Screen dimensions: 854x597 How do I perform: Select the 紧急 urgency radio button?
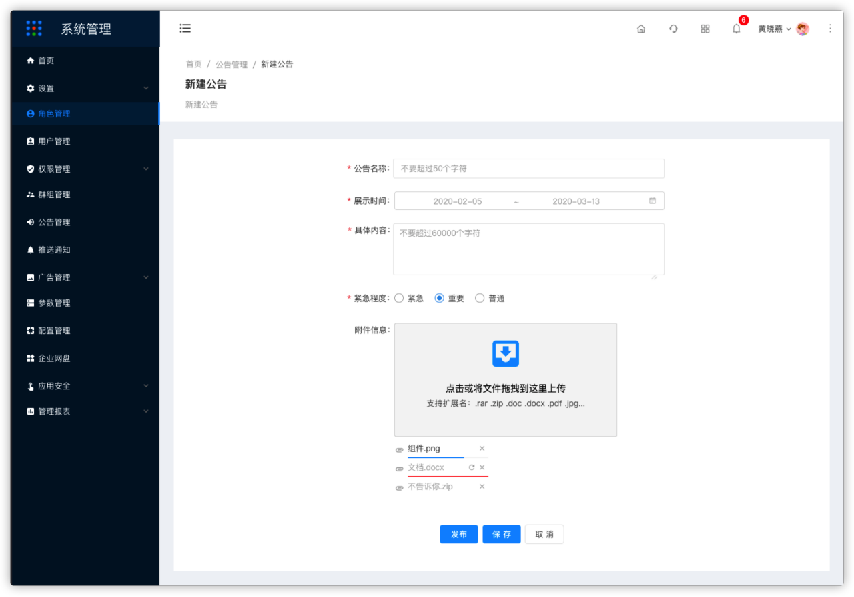coord(399,298)
